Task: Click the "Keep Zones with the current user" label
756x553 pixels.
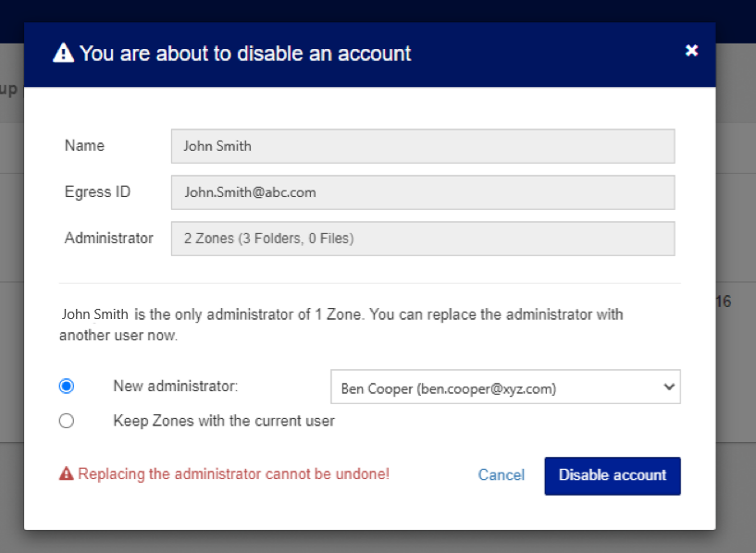Action: point(224,421)
